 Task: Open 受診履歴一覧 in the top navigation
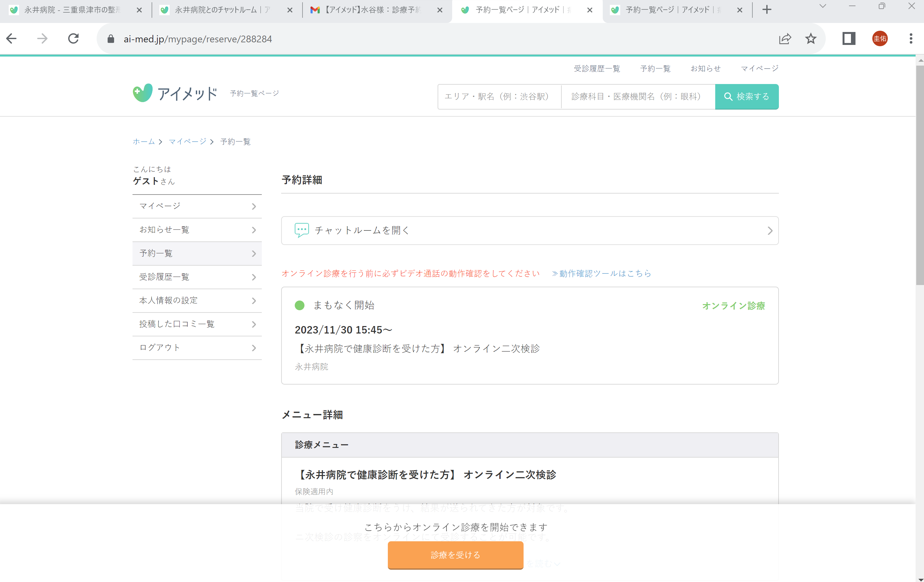(x=597, y=69)
